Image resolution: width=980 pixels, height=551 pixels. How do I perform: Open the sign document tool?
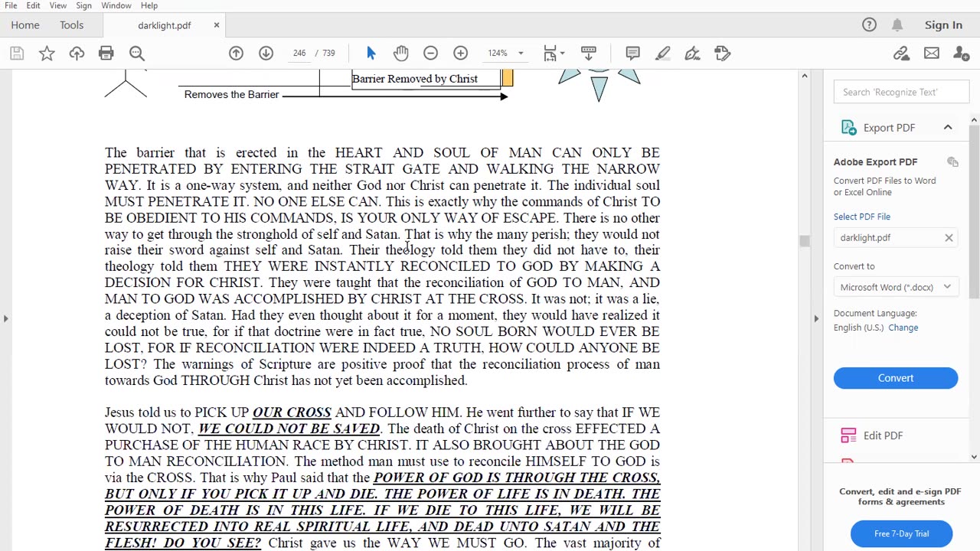(x=692, y=53)
